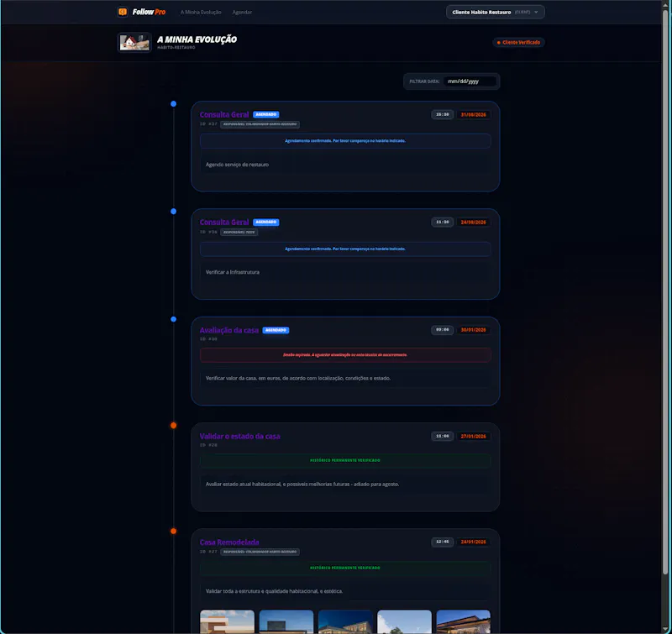Screen dimensions: 672x634
Task: Click the Agendamento confirmado banner in the restauro card
Action: [345, 141]
